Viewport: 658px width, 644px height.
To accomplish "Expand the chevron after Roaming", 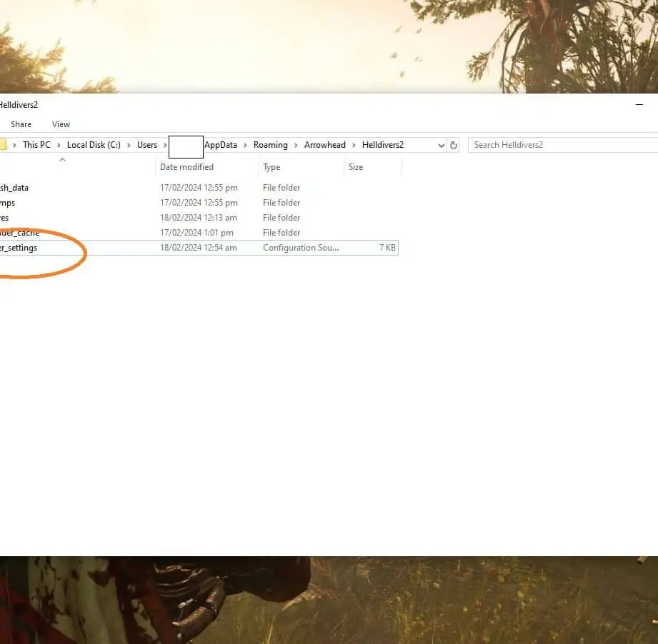I will click(296, 145).
